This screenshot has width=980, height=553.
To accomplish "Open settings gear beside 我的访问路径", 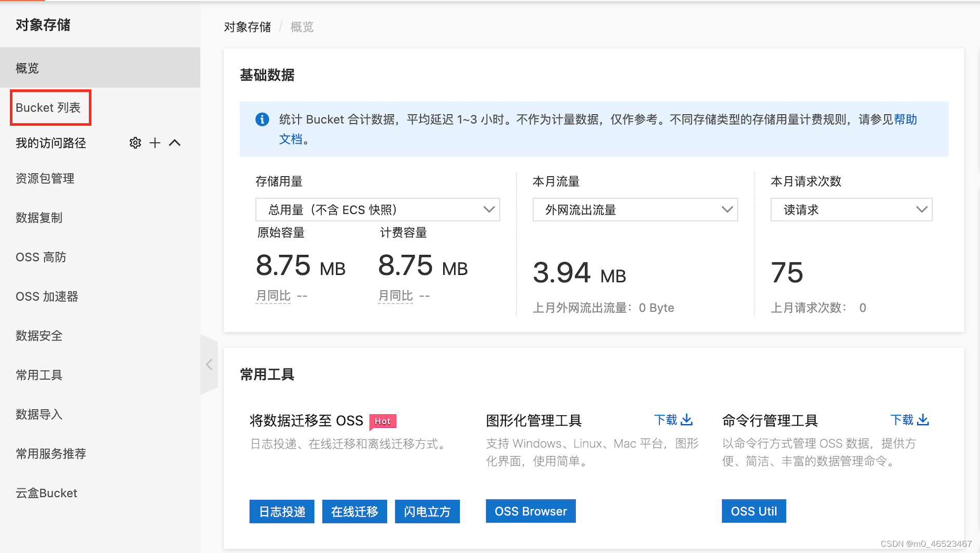I will [135, 143].
